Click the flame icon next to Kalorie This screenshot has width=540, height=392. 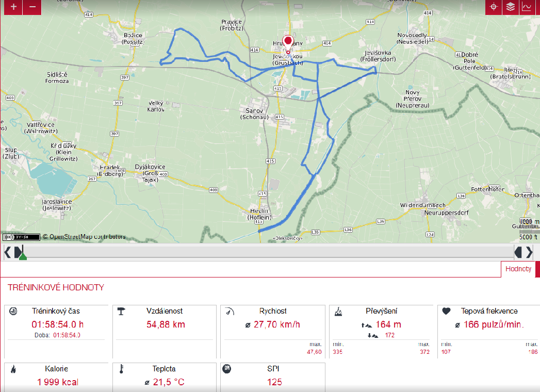(13, 369)
